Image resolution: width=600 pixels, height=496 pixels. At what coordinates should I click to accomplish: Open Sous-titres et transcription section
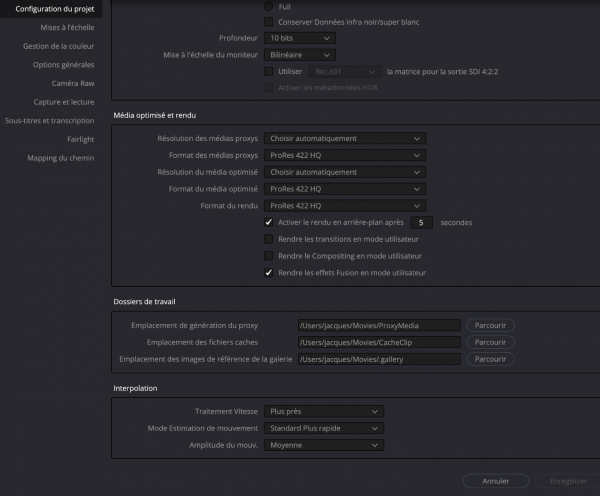pos(53,120)
